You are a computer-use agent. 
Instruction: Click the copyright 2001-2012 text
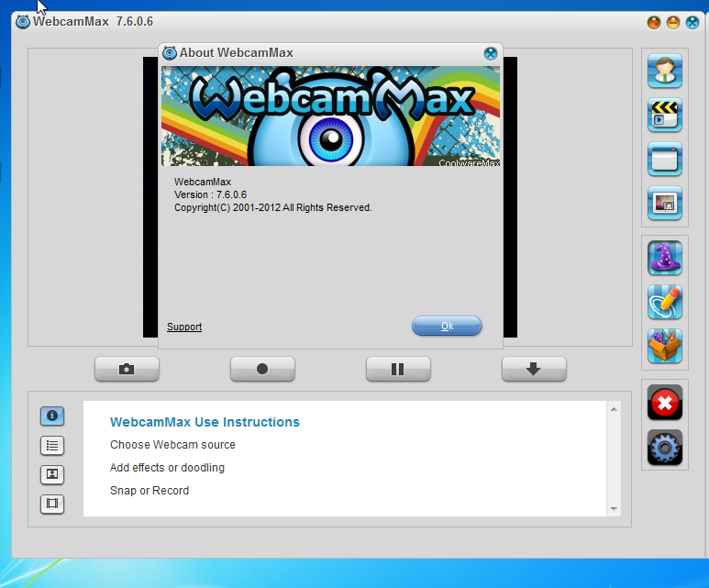coord(273,207)
